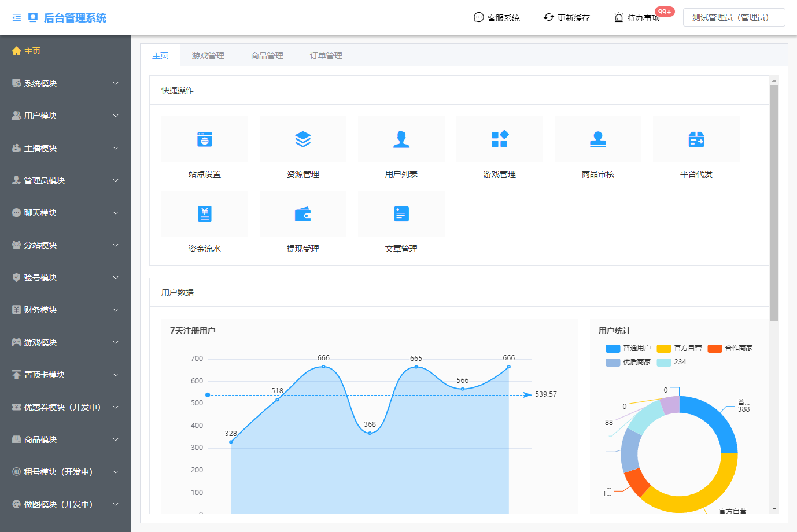Open the 商品审核 quick action icon

(x=598, y=139)
